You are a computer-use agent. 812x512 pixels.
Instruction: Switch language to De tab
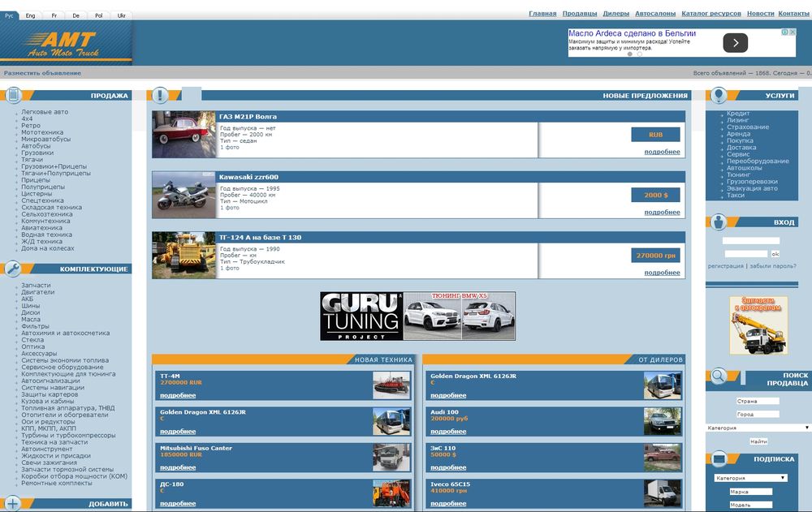point(76,15)
